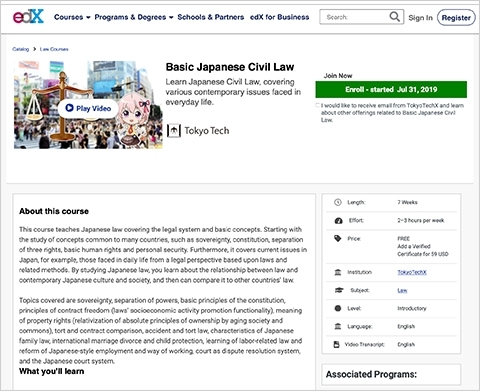Play the course intro video
Viewport: 480px width, 391px height.
[x=88, y=108]
